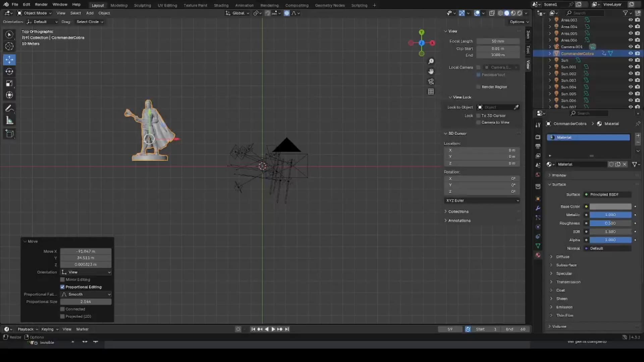The width and height of the screenshot is (644, 362).
Task: Switch to orthographic grid view icon
Action: [431, 92]
